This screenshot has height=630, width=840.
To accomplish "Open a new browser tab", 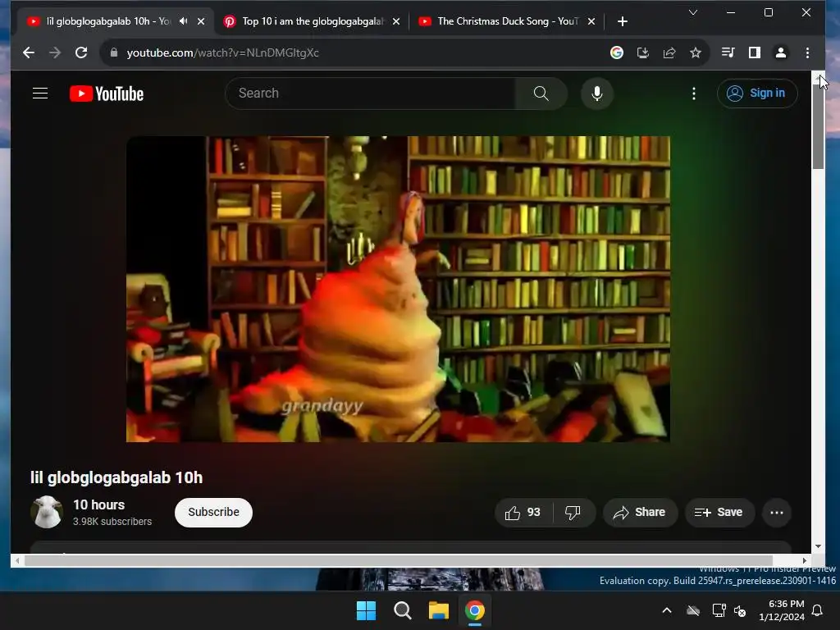I will coord(622,21).
